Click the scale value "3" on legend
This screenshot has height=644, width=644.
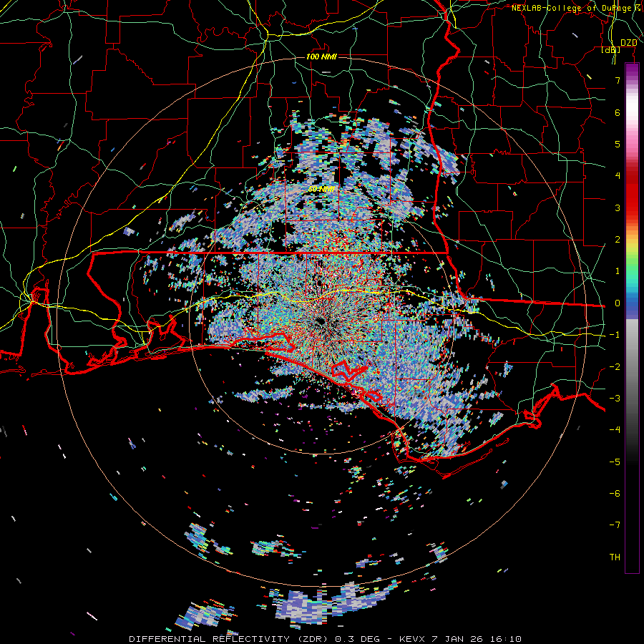618,208
